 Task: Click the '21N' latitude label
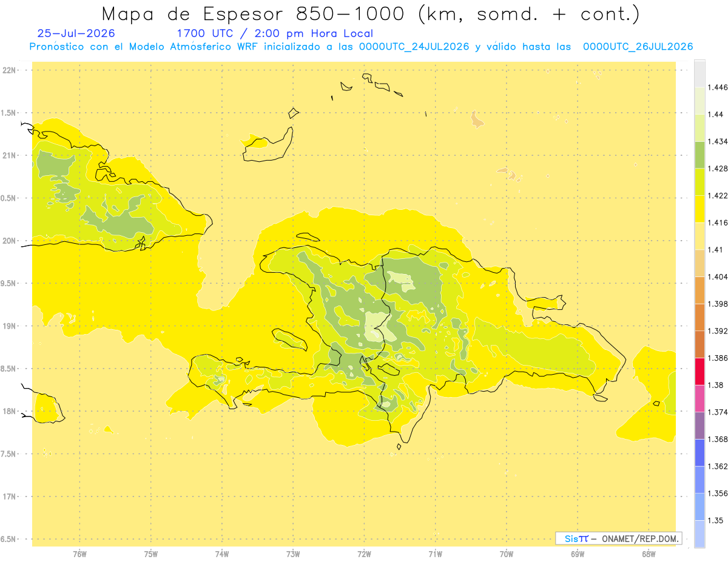coord(10,156)
